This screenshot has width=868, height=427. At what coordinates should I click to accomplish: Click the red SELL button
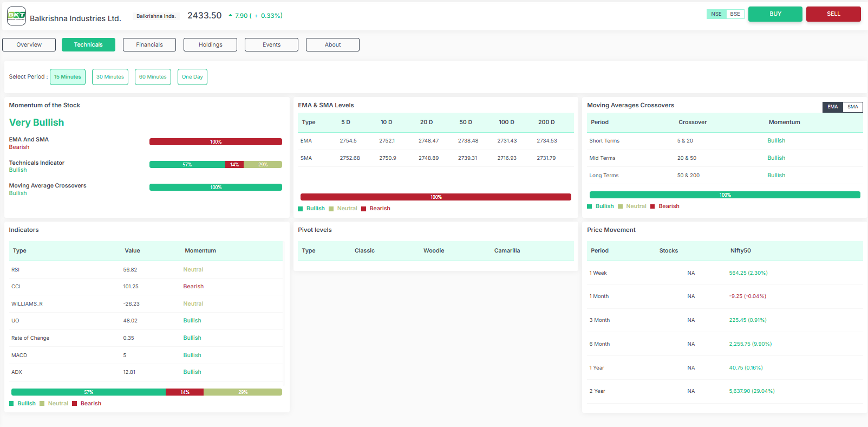[833, 14]
